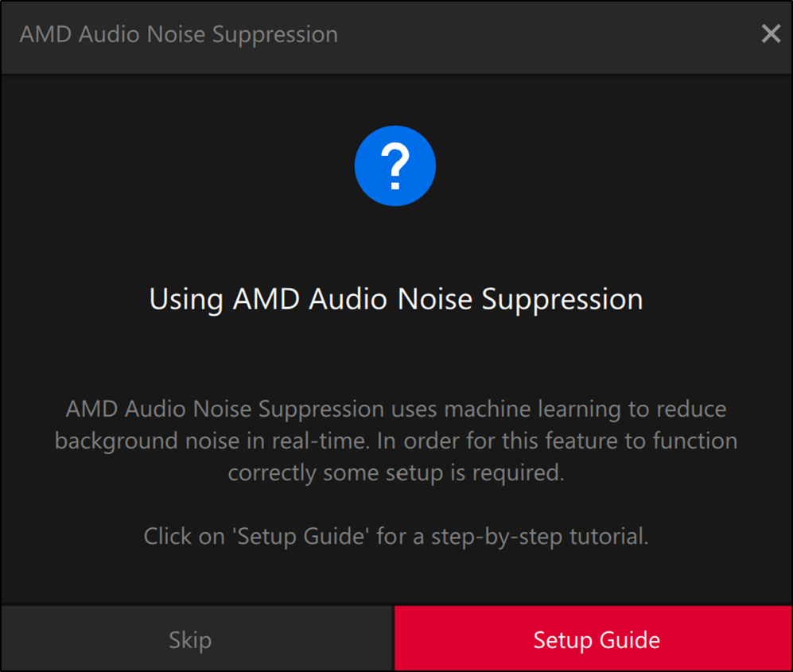
Task: Start setup using the Setup Guide label
Action: (x=597, y=640)
